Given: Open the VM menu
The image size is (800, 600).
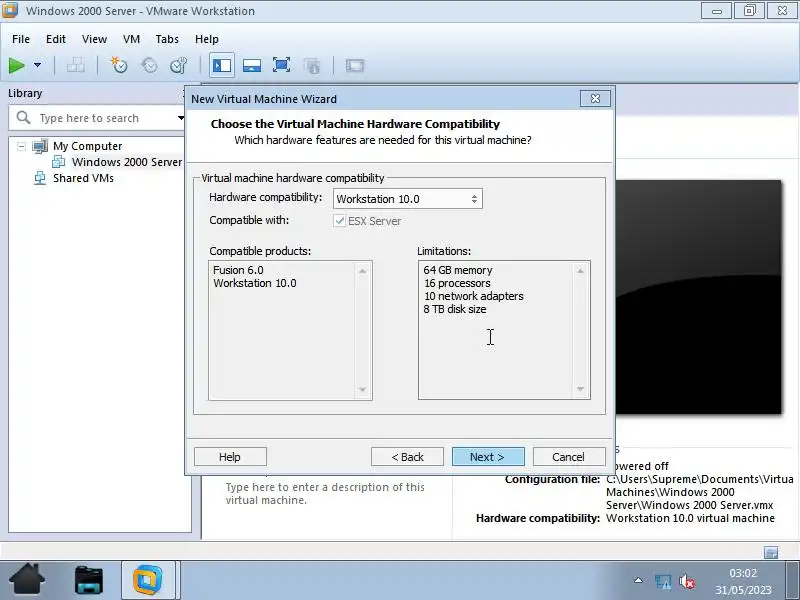Looking at the screenshot, I should pos(131,39).
